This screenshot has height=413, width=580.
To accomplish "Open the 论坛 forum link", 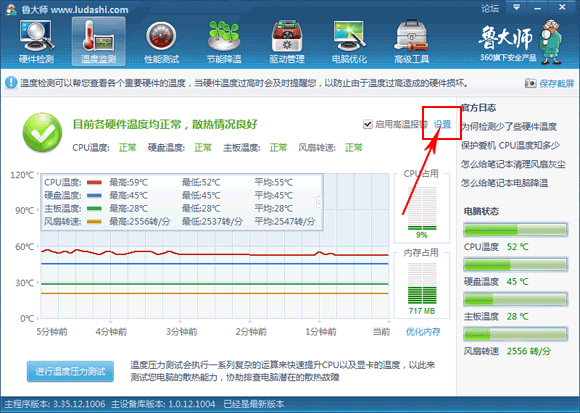I will click(x=490, y=8).
